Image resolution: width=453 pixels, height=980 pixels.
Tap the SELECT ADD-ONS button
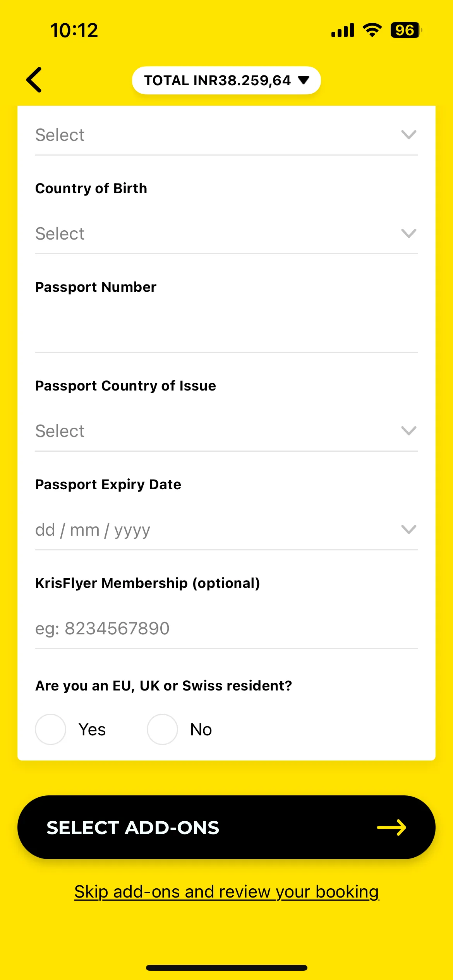(226, 828)
